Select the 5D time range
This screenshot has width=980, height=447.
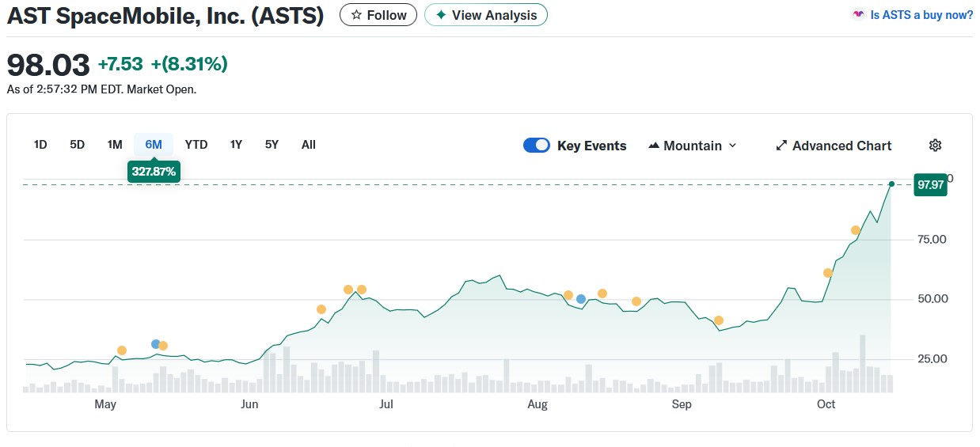point(77,144)
